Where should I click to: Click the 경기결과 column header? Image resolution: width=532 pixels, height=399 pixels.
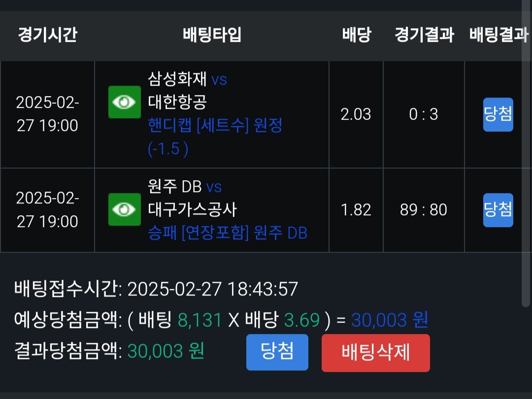[x=424, y=35]
